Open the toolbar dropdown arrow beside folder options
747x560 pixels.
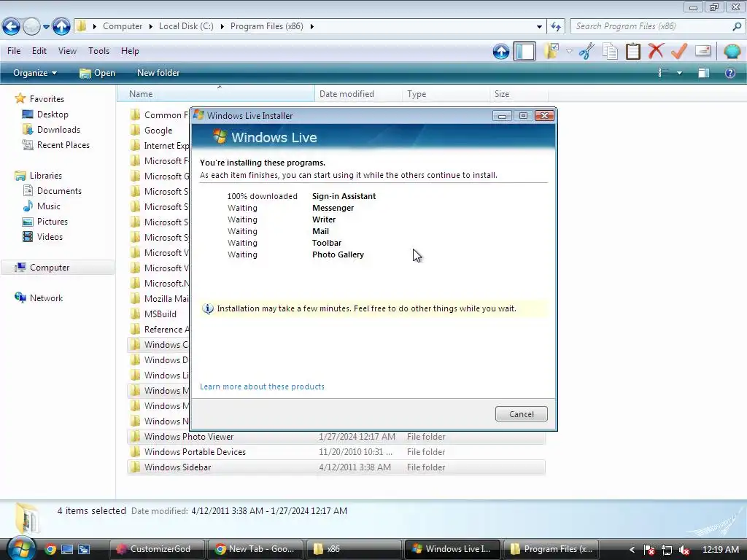569,51
